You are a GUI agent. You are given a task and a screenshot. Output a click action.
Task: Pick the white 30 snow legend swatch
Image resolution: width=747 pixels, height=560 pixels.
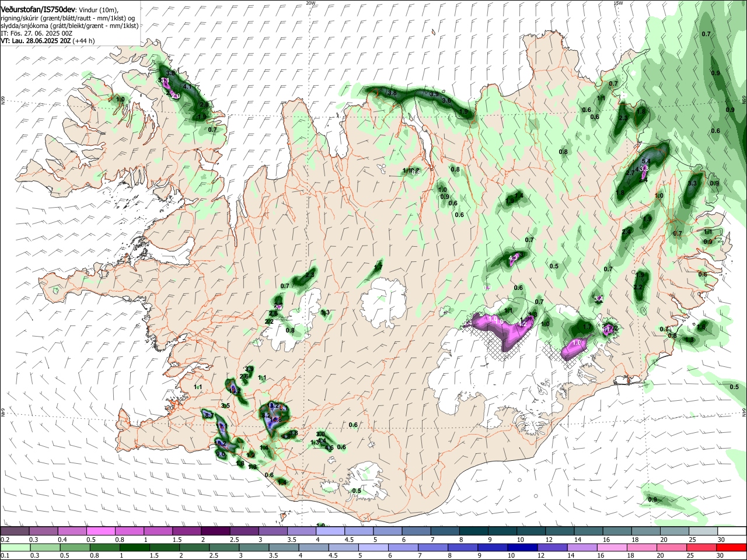(732, 531)
